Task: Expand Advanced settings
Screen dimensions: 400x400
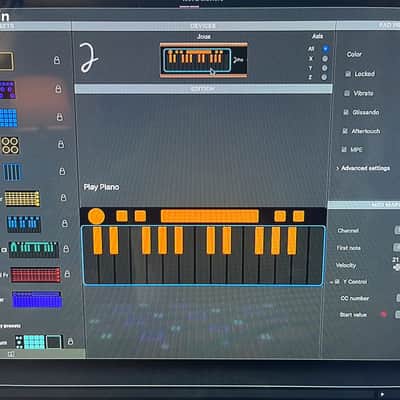Action: [363, 168]
